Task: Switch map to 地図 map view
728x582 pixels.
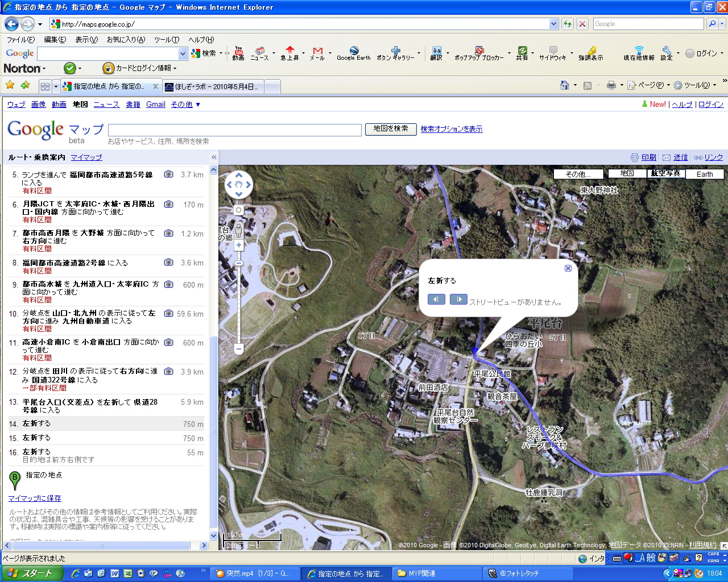Action: coord(627,174)
